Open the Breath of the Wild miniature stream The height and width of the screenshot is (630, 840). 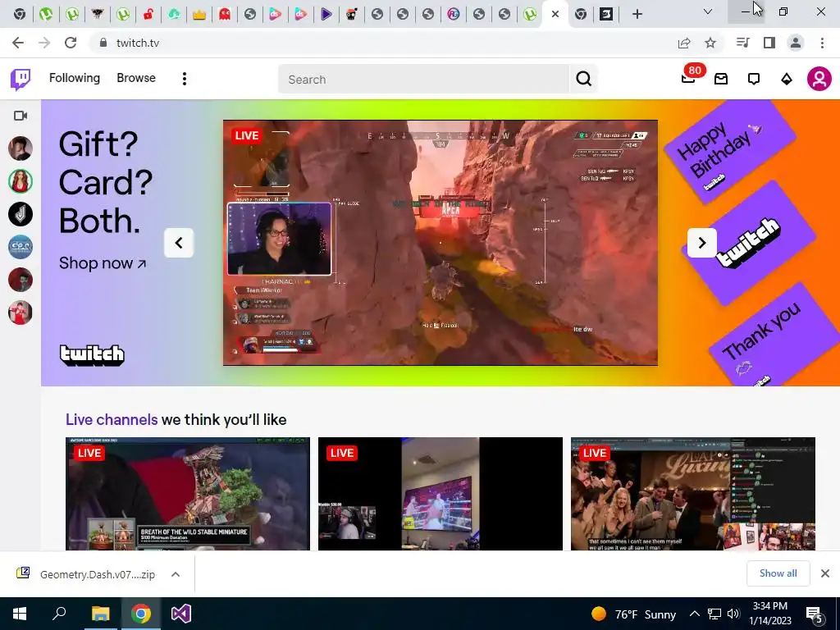tap(188, 493)
